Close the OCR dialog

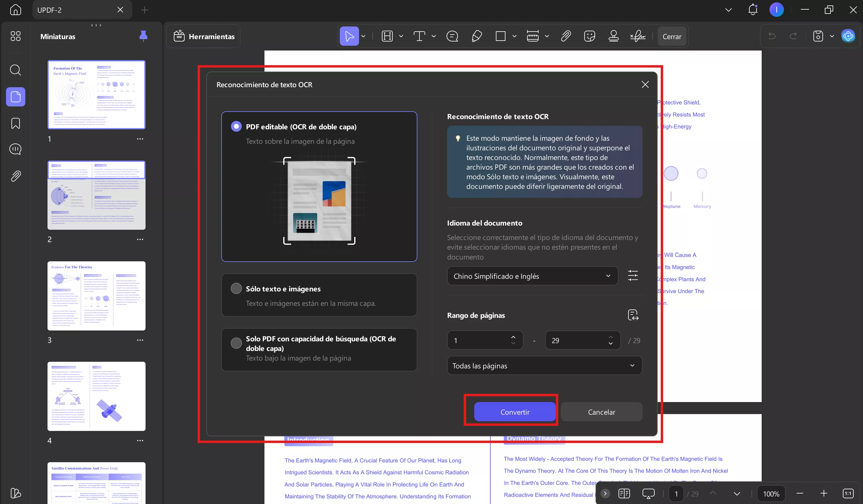point(645,85)
